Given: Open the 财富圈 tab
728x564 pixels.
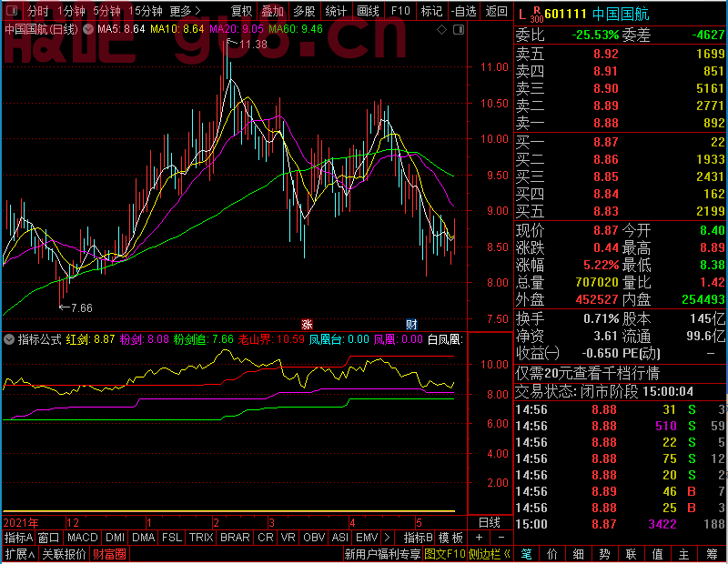Looking at the screenshot, I should (109, 554).
